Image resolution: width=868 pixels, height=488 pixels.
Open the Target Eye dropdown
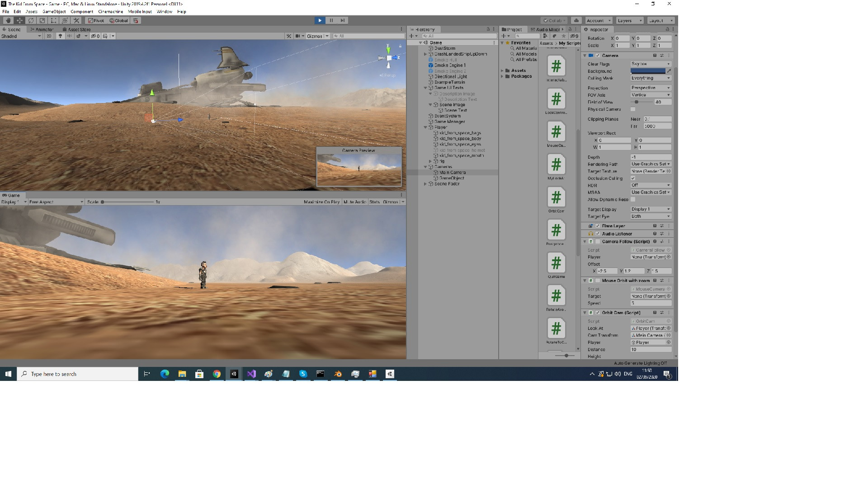(x=651, y=216)
